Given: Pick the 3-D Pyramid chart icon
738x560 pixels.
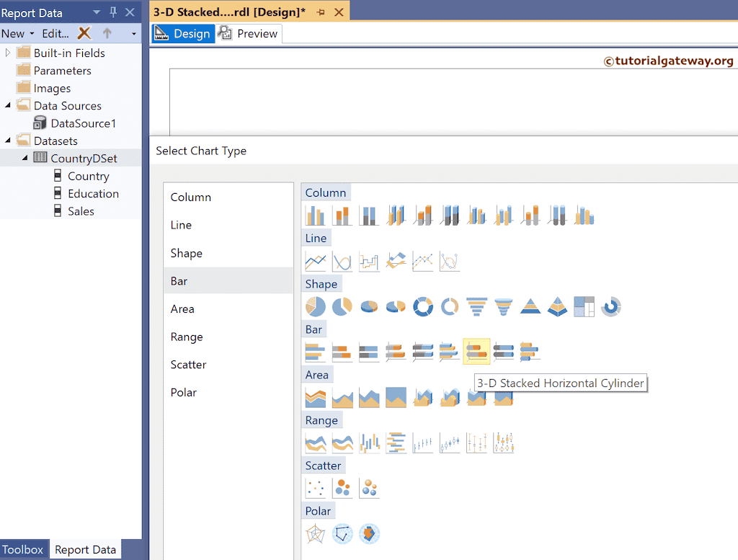Looking at the screenshot, I should click(557, 307).
